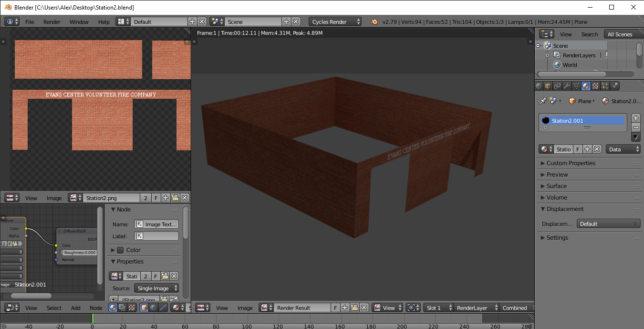Screen dimensions: 644x329
Task: Unlink Station2.png from the UV editor
Action: [x=185, y=198]
